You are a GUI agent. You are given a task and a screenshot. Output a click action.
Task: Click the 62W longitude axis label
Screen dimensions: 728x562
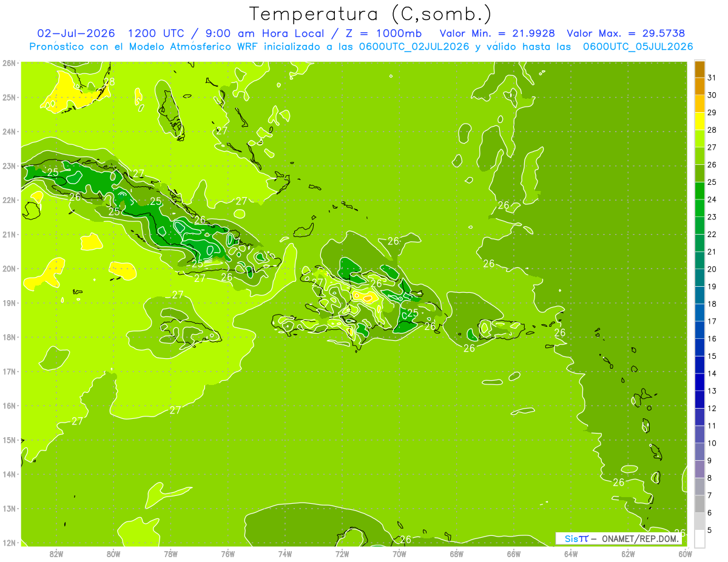click(x=628, y=553)
